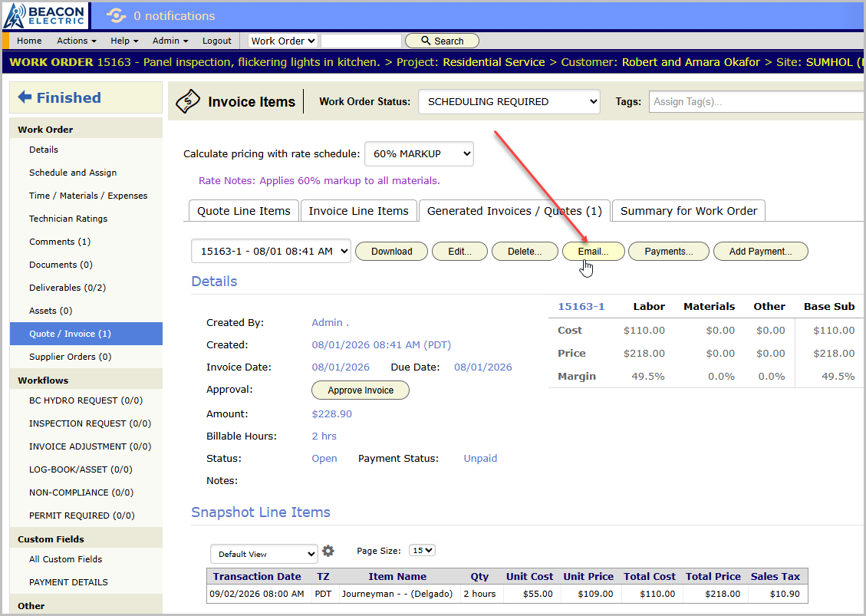Click the Robert and Amara Okafor customer link
Screen dimensions: 866x616
tap(691, 62)
